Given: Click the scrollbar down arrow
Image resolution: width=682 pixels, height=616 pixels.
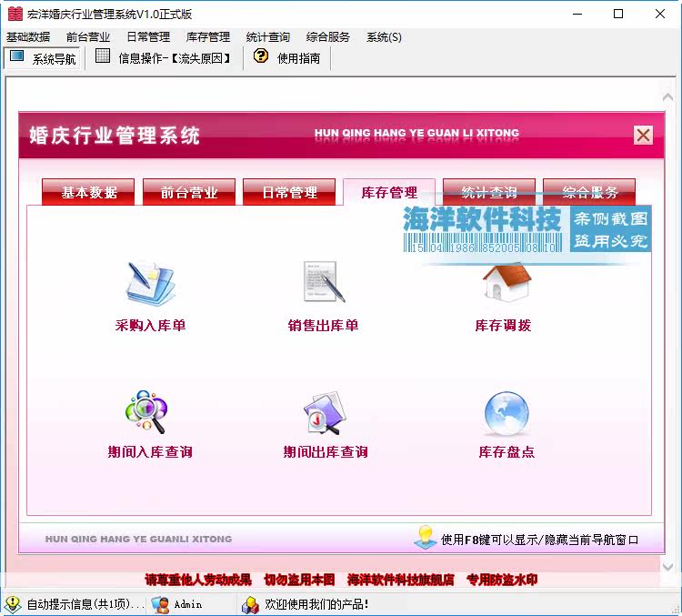Looking at the screenshot, I should coord(667,566).
